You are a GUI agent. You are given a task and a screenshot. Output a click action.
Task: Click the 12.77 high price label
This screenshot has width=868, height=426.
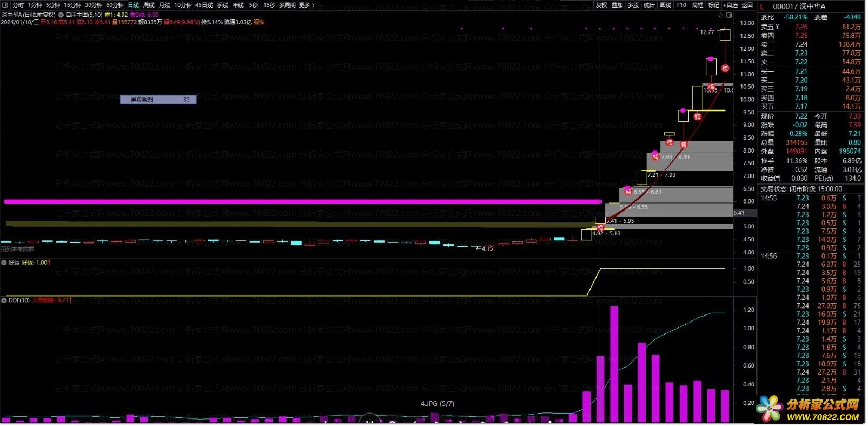tap(707, 32)
